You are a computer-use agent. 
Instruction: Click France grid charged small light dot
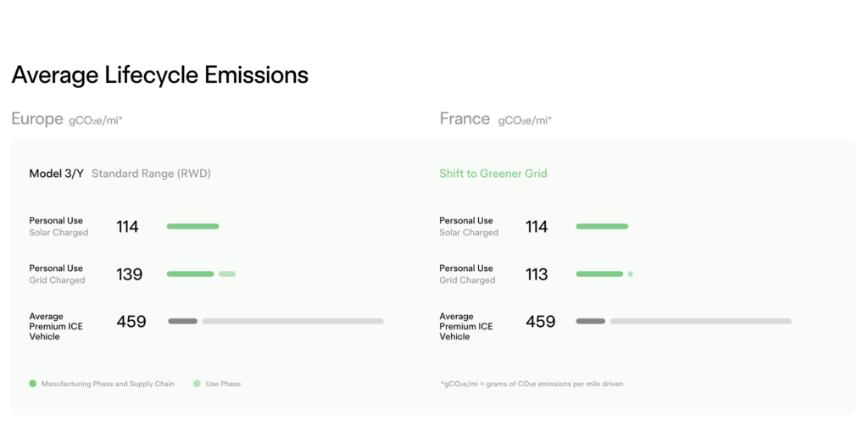point(631,274)
